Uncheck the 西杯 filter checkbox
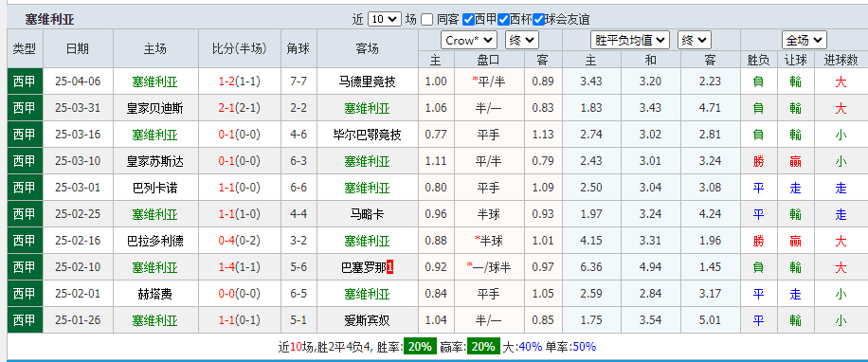Image resolution: width=868 pixels, height=362 pixels. pyautogui.click(x=503, y=19)
